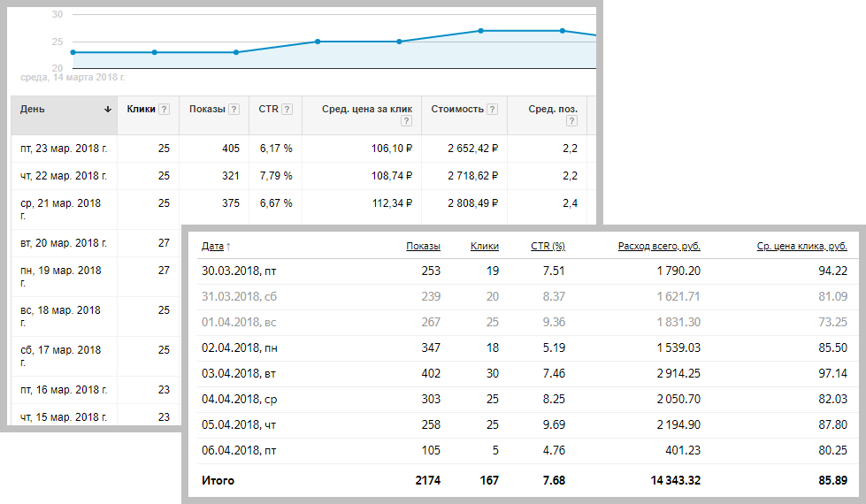The height and width of the screenshot is (504, 866).
Task: Sort lower table by Показы header link
Action: click(423, 247)
